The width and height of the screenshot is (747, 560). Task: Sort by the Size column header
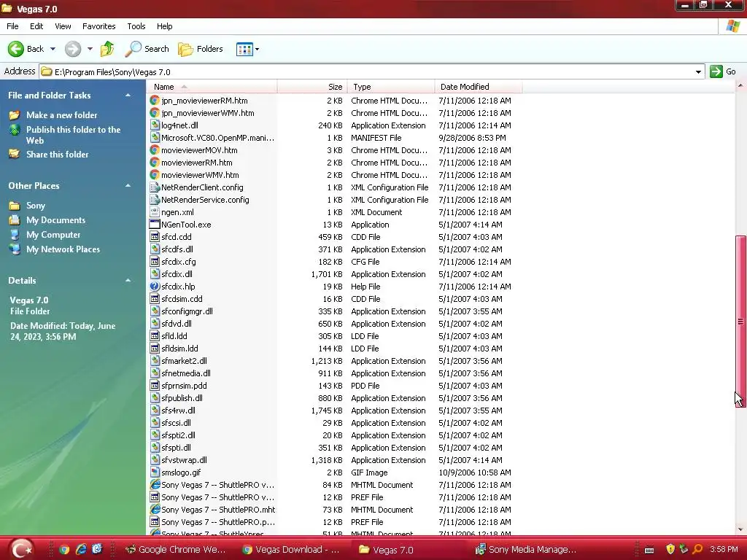pos(312,87)
